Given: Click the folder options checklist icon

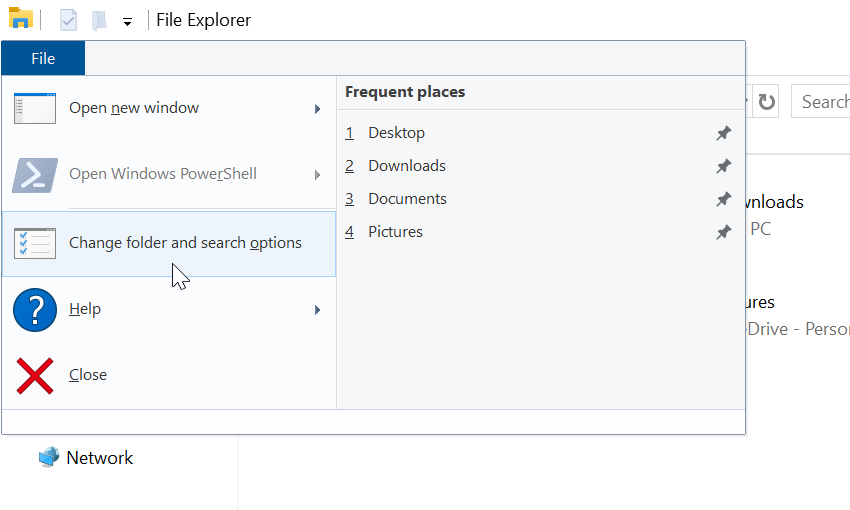Looking at the screenshot, I should coord(35,244).
